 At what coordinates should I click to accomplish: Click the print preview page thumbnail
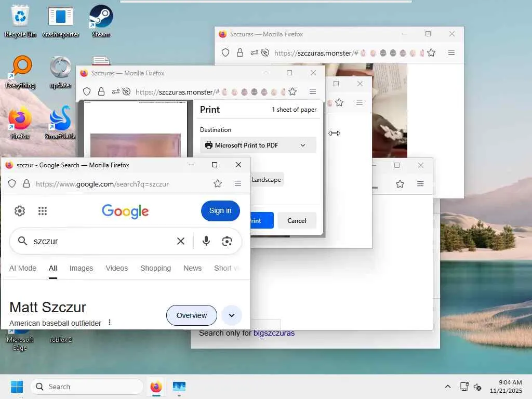(x=136, y=129)
